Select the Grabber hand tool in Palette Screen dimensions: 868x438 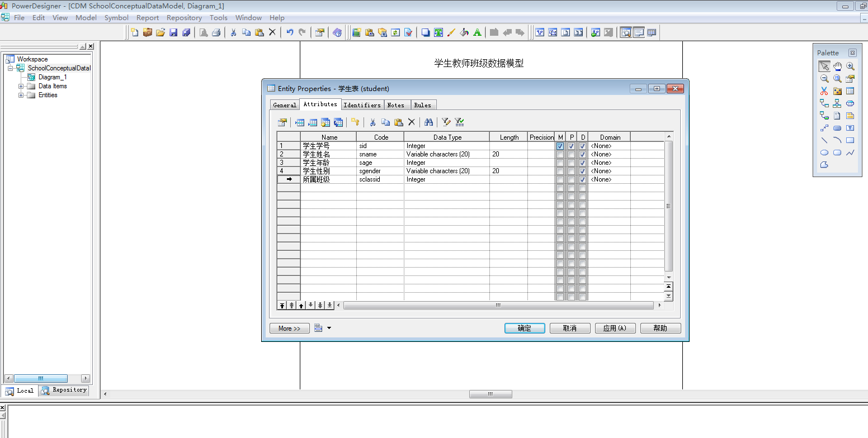[x=837, y=66]
